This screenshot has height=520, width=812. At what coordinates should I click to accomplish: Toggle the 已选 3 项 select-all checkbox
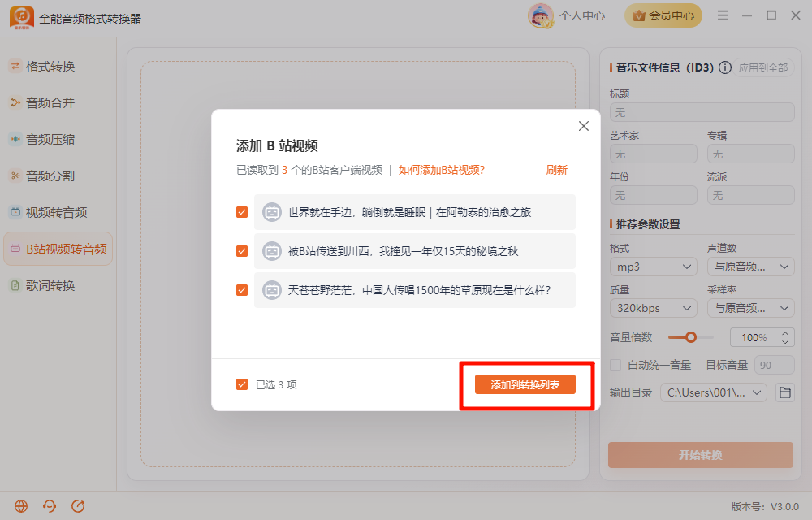click(x=242, y=384)
